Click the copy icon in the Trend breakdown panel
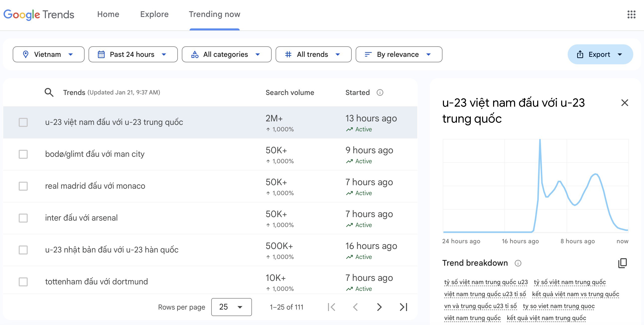Viewport: 644px width, 325px height. click(x=623, y=263)
